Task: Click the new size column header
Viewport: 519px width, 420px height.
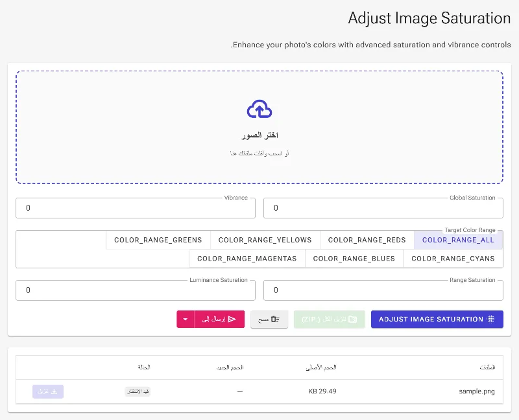Action: click(230, 367)
